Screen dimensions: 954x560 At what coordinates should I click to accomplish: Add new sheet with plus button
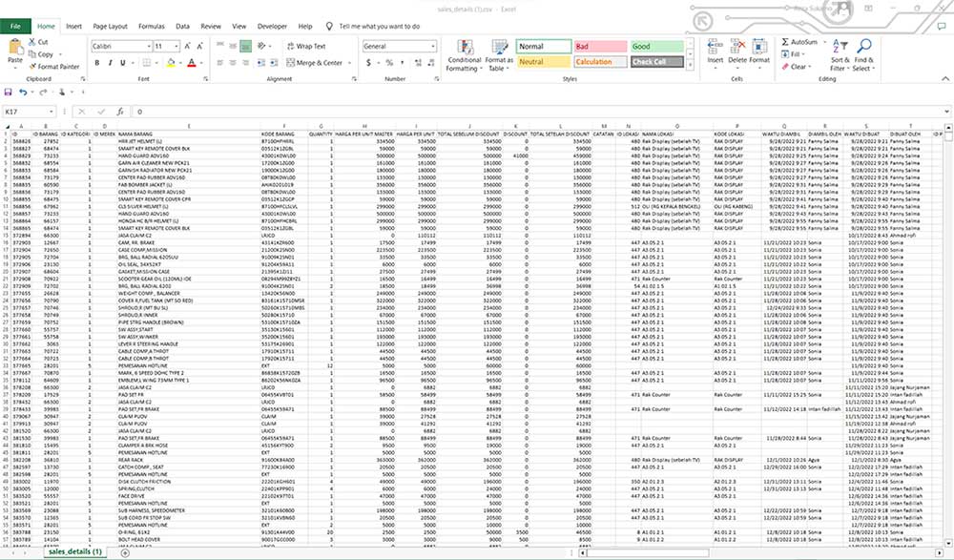(125, 552)
